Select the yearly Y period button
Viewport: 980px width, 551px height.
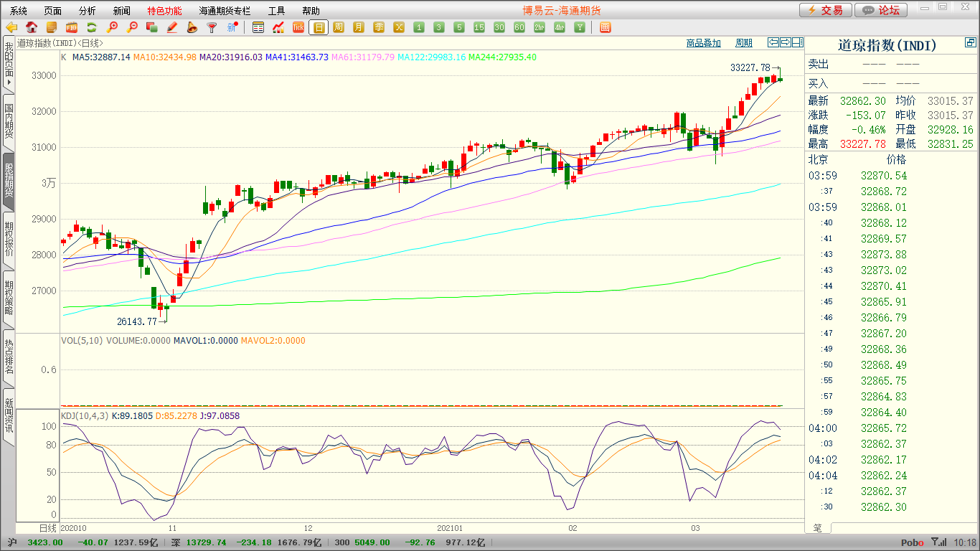click(580, 27)
